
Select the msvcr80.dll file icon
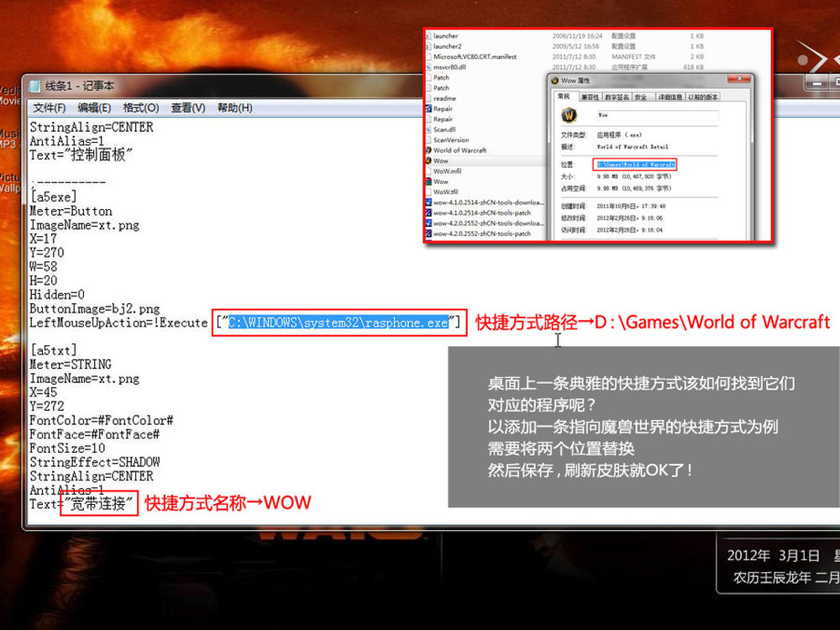click(x=428, y=67)
